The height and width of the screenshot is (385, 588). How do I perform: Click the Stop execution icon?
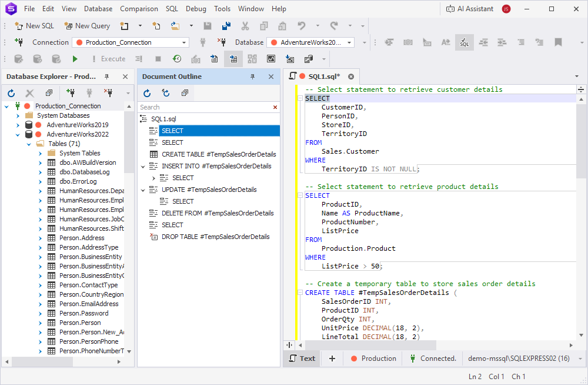coord(158,58)
